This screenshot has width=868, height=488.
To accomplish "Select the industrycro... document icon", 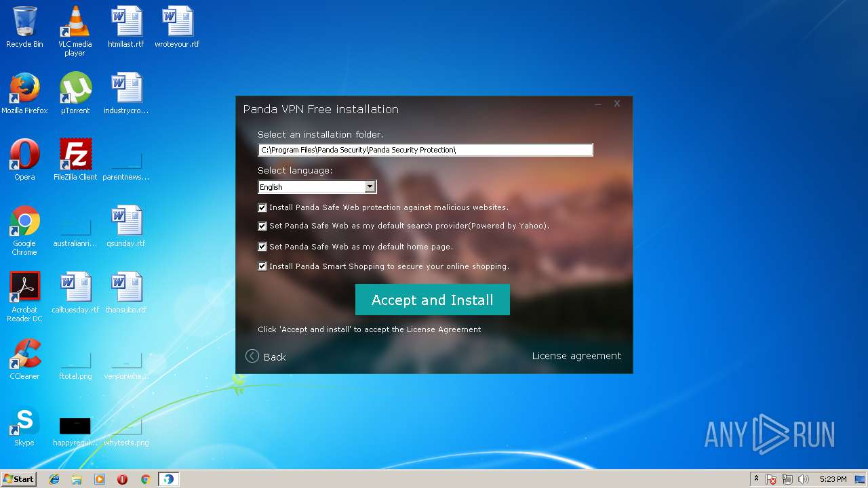I will pyautogui.click(x=126, y=94).
